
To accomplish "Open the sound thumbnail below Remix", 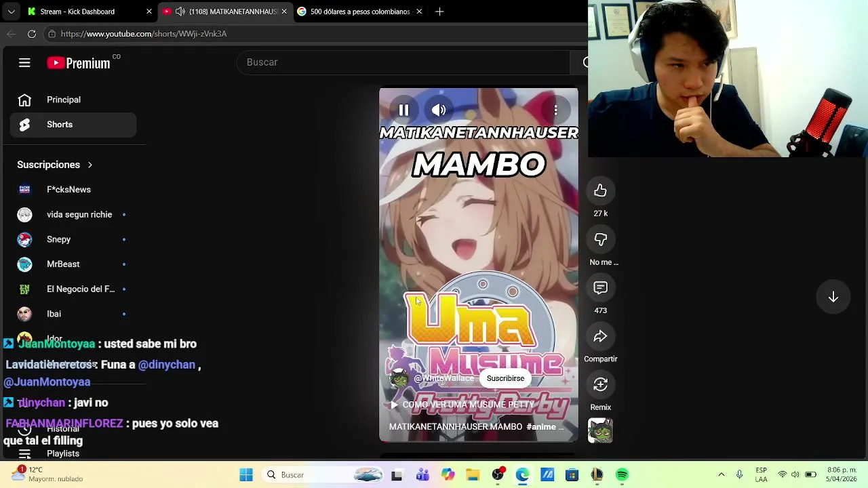I will [600, 431].
